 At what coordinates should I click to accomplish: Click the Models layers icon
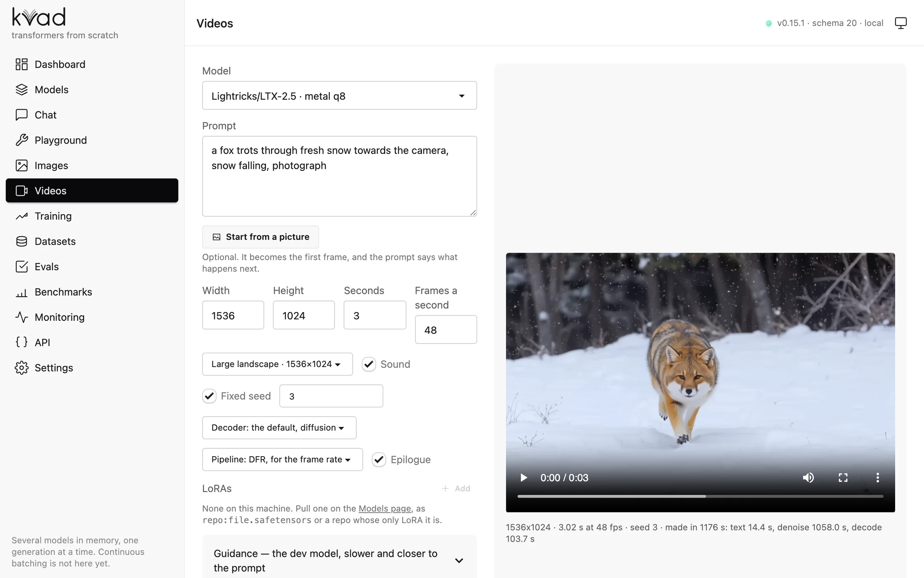tap(21, 90)
